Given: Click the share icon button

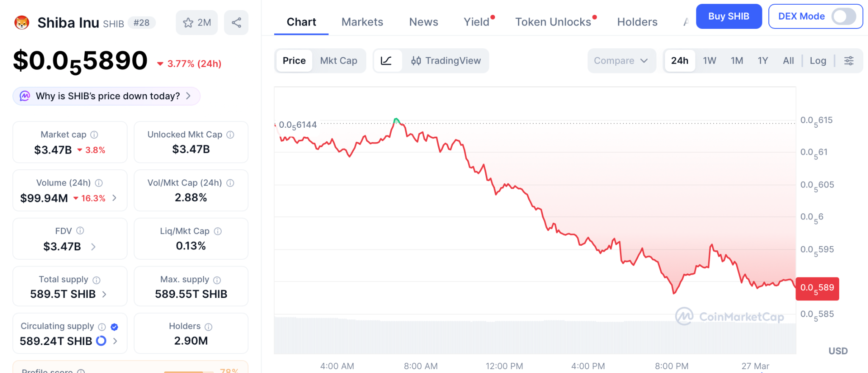Looking at the screenshot, I should click(236, 22).
